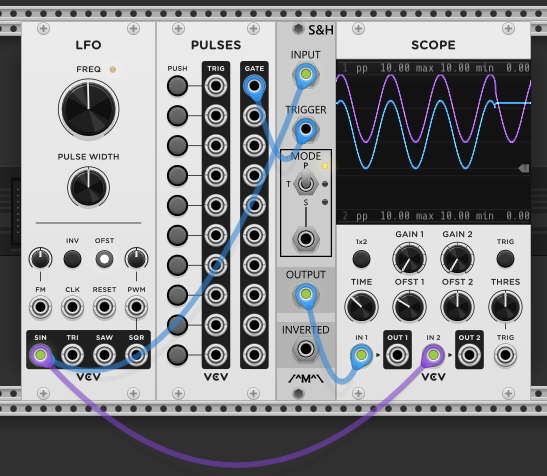This screenshot has height=476, width=547.
Task: Click the third TRIG jack in PULSES
Action: [x=216, y=146]
